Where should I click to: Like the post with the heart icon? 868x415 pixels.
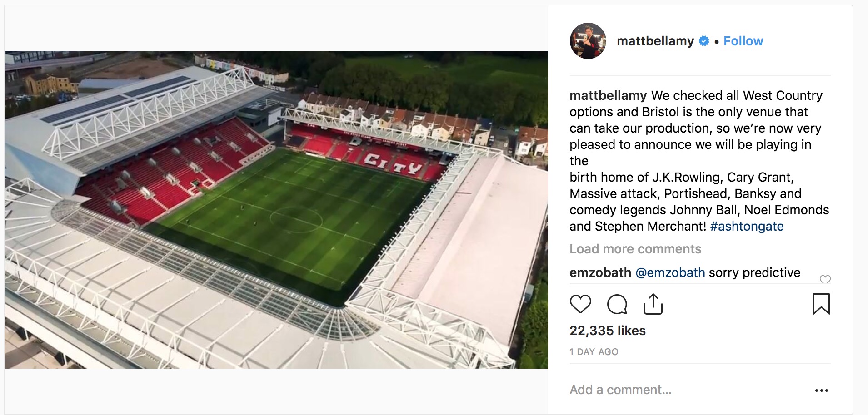click(580, 304)
